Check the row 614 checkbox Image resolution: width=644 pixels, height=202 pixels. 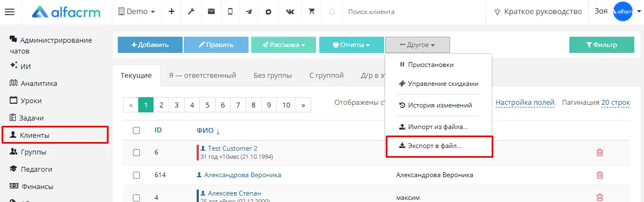pos(137,175)
